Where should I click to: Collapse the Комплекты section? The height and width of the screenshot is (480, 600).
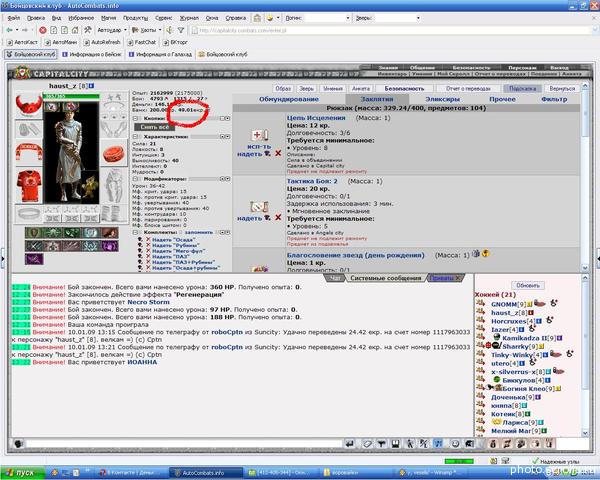(135, 232)
